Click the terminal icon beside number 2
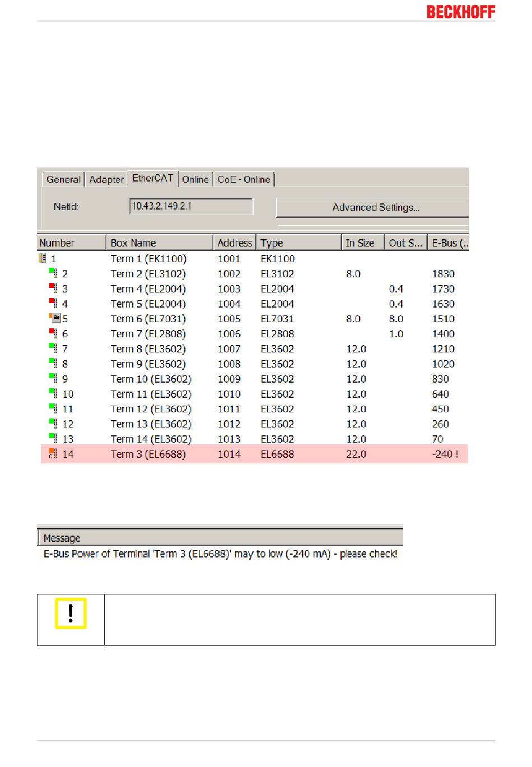 pyautogui.click(x=53, y=273)
